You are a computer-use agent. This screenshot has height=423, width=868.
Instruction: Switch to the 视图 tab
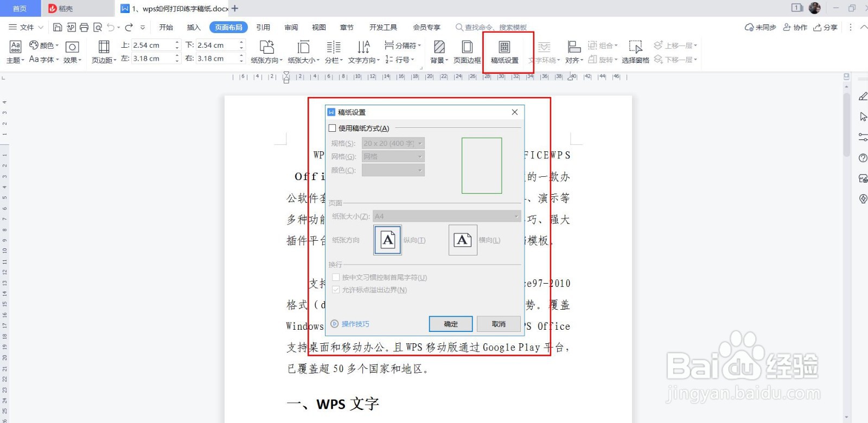pos(319,27)
